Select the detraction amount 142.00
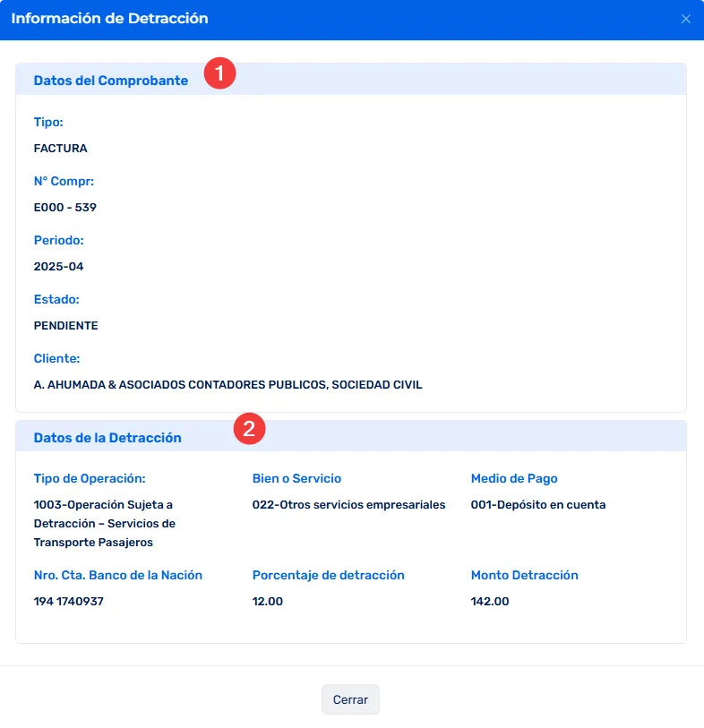The image size is (704, 728). click(489, 601)
